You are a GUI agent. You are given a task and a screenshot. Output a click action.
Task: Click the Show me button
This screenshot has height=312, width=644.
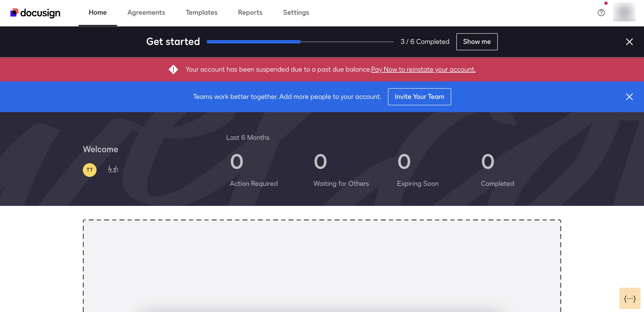477,42
